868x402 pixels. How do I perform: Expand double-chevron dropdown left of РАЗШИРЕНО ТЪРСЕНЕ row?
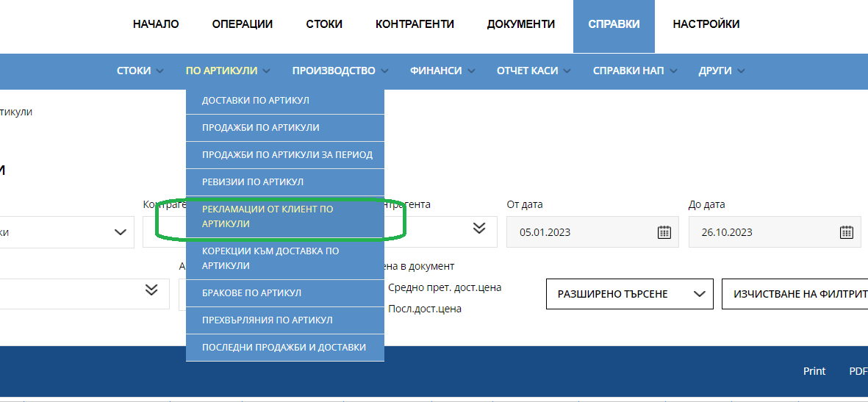coord(151,290)
